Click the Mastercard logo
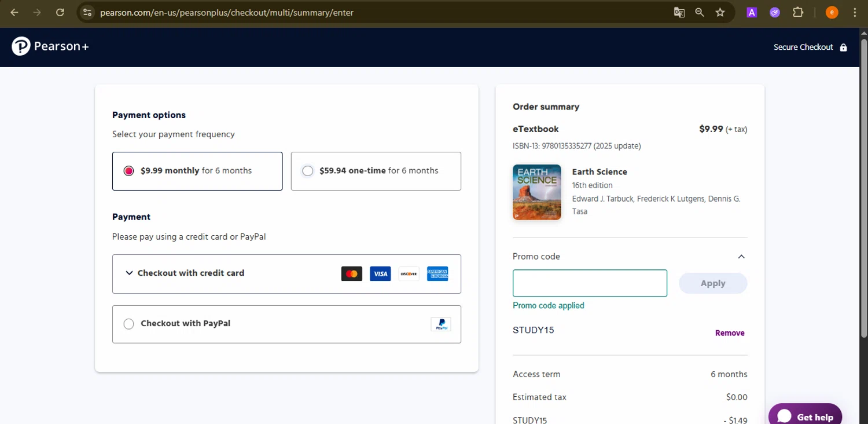 (351, 274)
